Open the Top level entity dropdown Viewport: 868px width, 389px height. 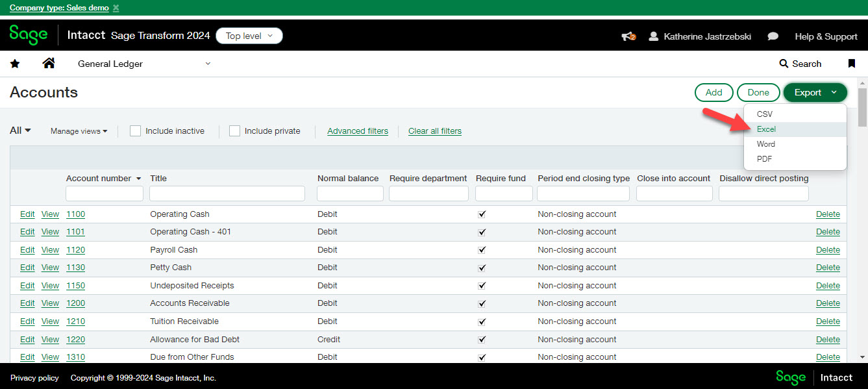coord(249,36)
